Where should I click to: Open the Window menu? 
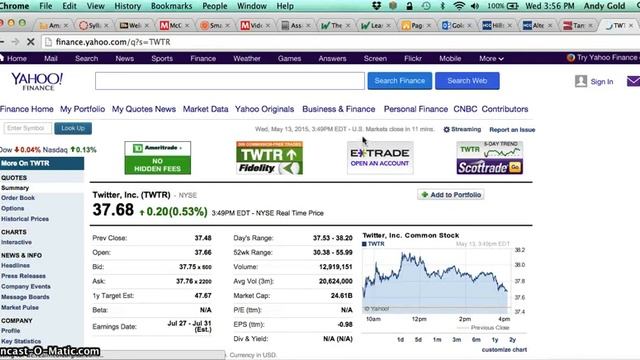(252, 6)
